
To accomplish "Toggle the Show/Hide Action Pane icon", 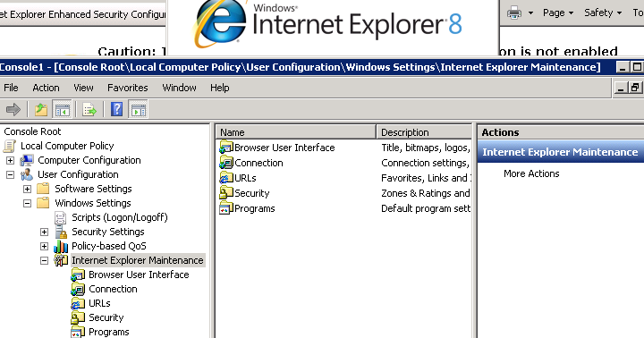I will coord(139,110).
